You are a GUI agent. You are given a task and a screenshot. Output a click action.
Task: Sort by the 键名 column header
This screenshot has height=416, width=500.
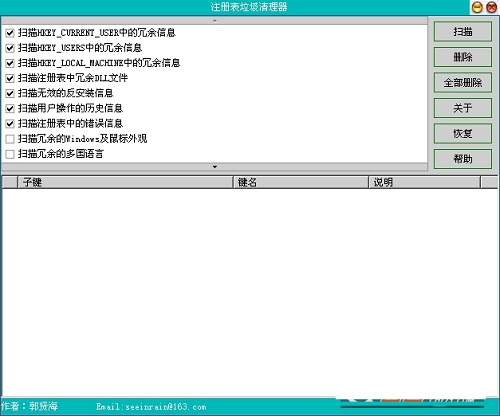click(301, 182)
